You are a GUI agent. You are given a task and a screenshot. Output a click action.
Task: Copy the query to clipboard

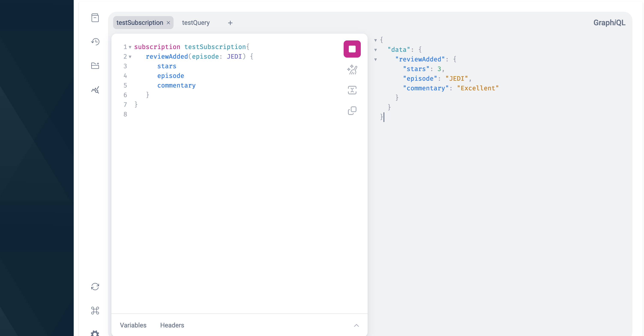coord(352,111)
